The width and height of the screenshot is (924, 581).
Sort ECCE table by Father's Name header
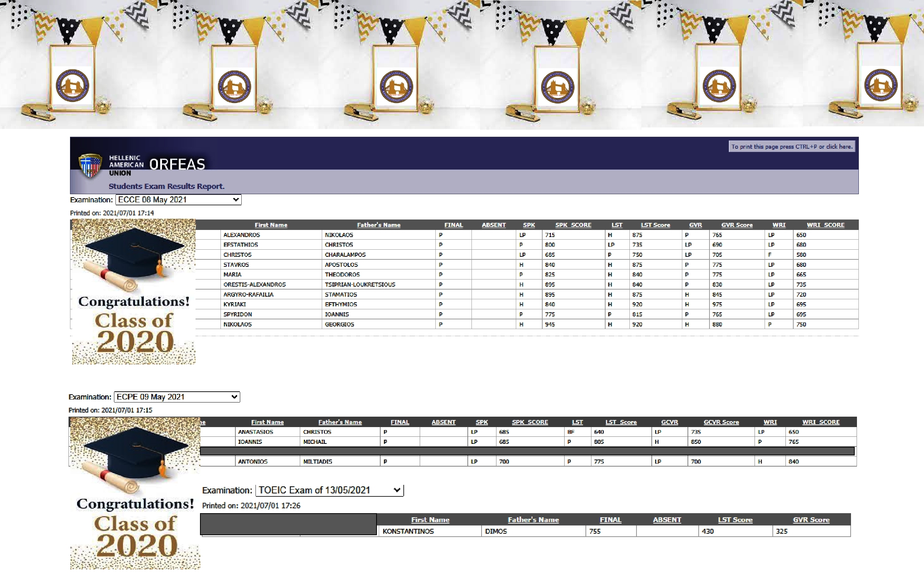tap(378, 225)
